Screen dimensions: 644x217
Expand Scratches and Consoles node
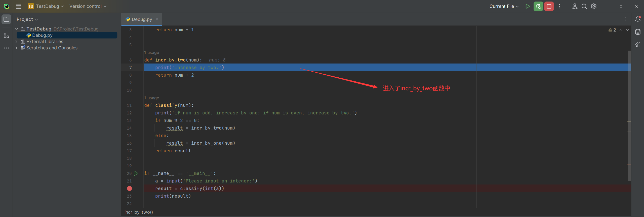point(17,48)
